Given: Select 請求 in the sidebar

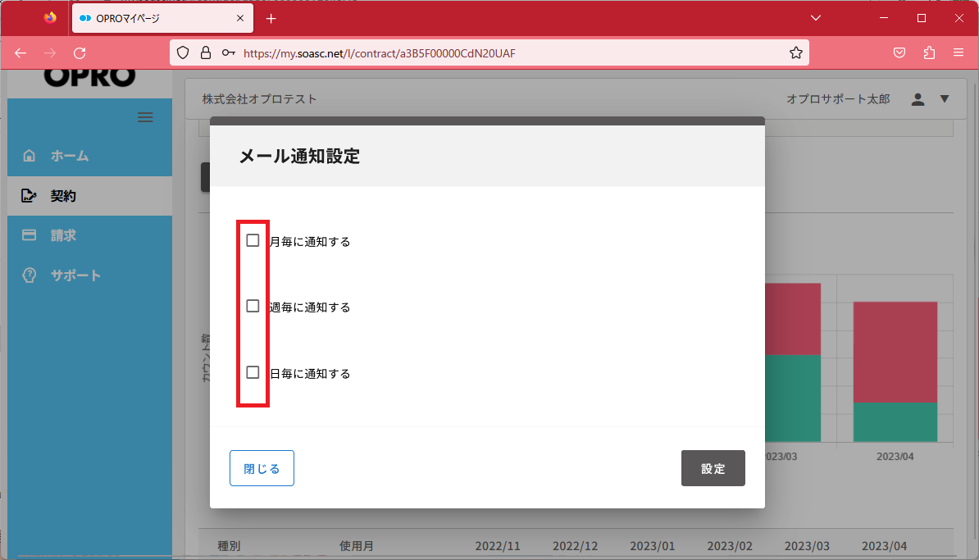Looking at the screenshot, I should coord(63,235).
